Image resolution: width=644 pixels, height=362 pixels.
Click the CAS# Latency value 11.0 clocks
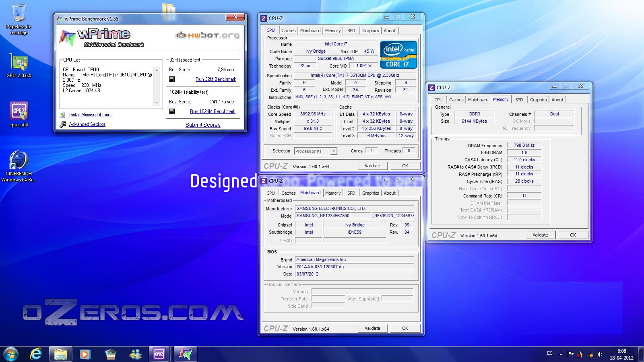(524, 160)
